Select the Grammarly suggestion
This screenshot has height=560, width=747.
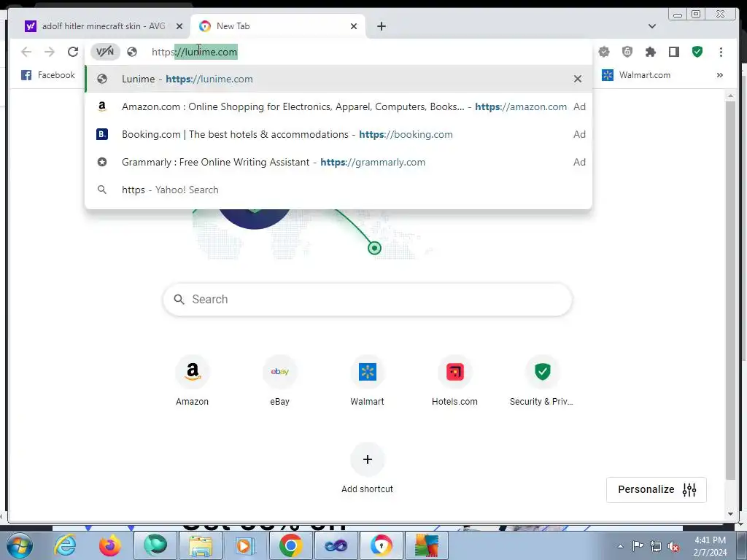tap(338, 162)
